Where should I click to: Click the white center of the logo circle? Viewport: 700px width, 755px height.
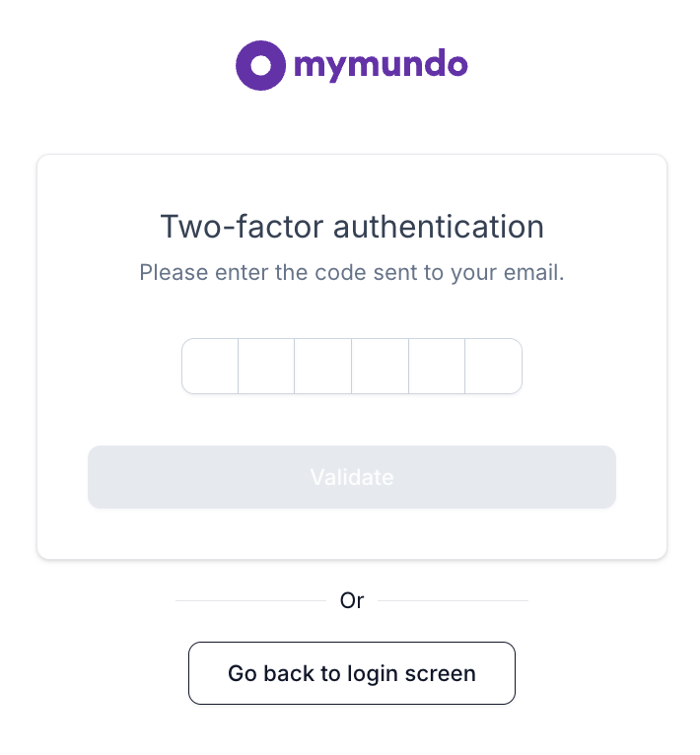260,66
